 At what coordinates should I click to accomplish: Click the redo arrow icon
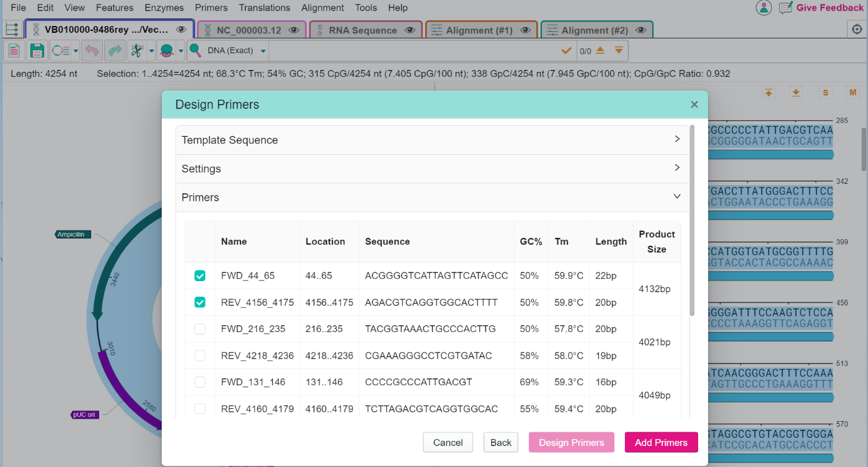115,51
